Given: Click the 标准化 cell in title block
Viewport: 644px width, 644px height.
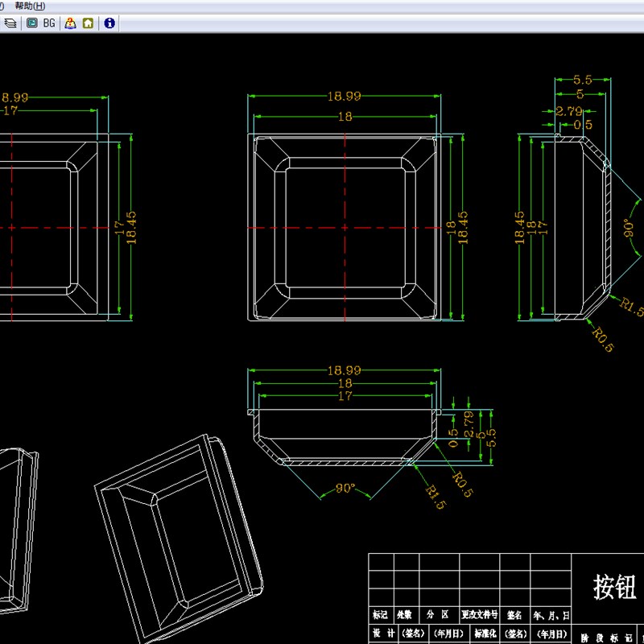Looking at the screenshot, I should 485,634.
